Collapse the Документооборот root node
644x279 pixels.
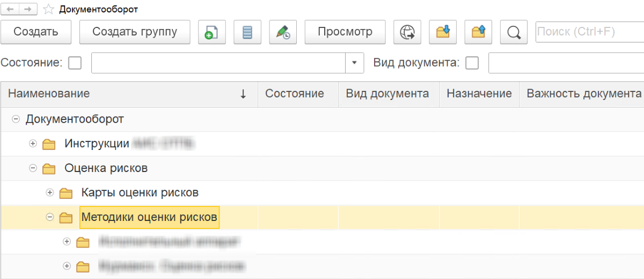(16, 119)
